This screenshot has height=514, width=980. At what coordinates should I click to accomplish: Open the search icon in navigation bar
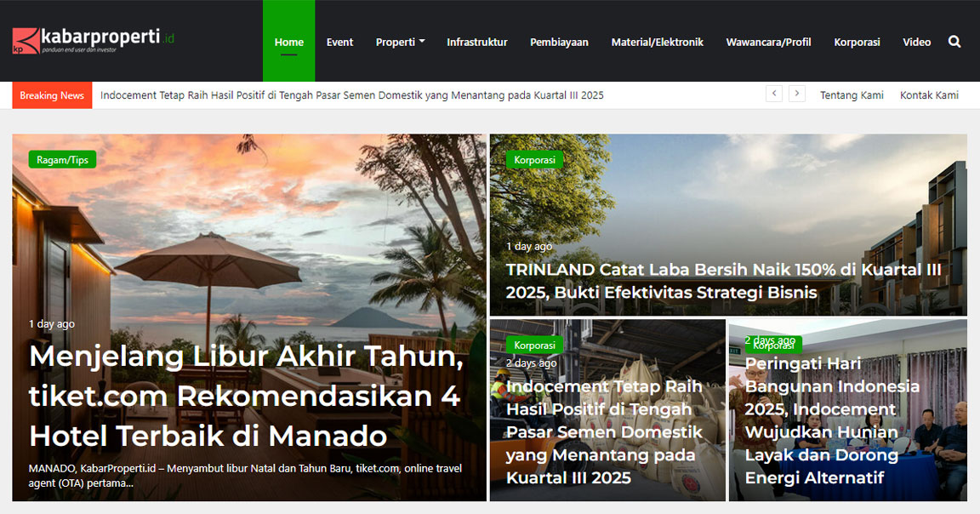[954, 41]
